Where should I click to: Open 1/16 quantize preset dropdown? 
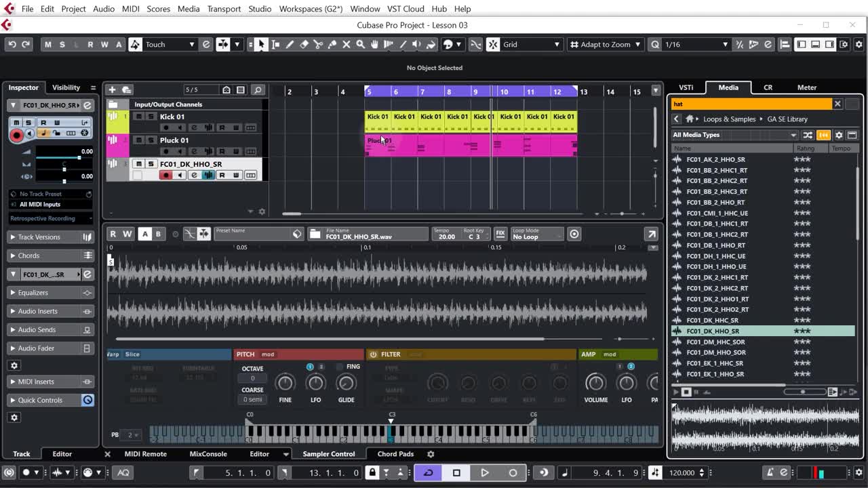(696, 44)
